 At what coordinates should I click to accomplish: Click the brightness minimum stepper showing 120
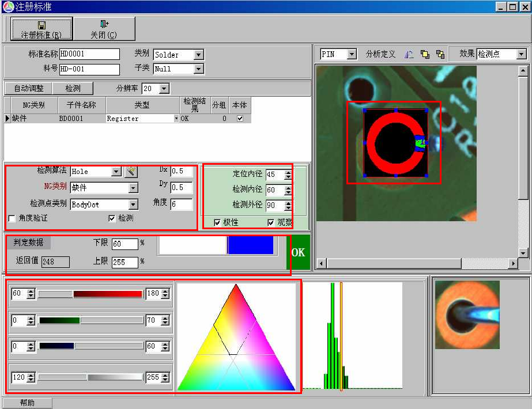click(x=31, y=377)
